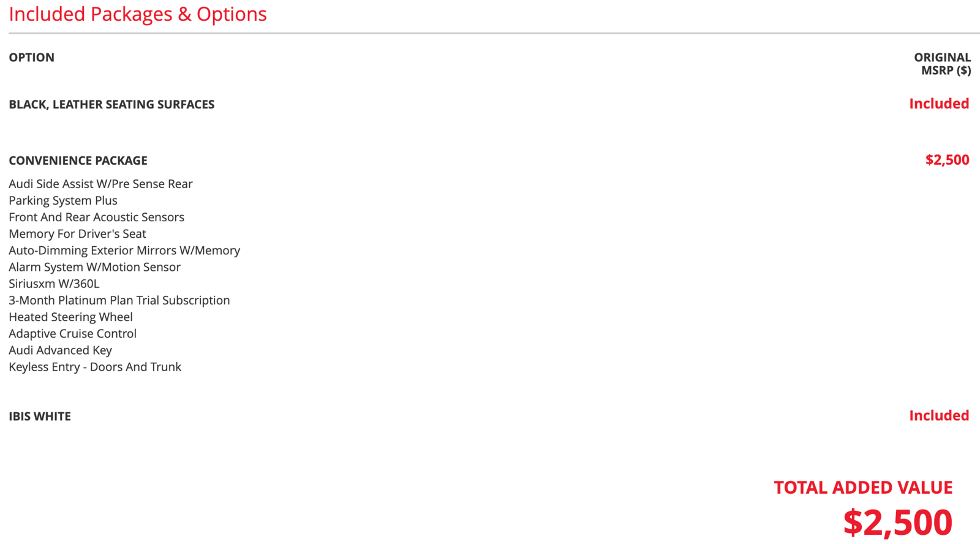
Task: Click the large $2,500 total added value
Action: (897, 522)
